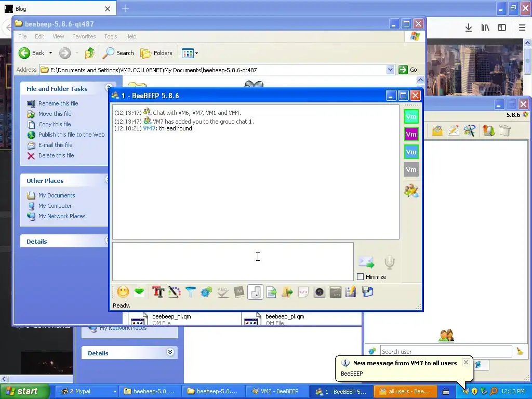
Task: Select the purple Vm member avatar
Action: (411, 134)
